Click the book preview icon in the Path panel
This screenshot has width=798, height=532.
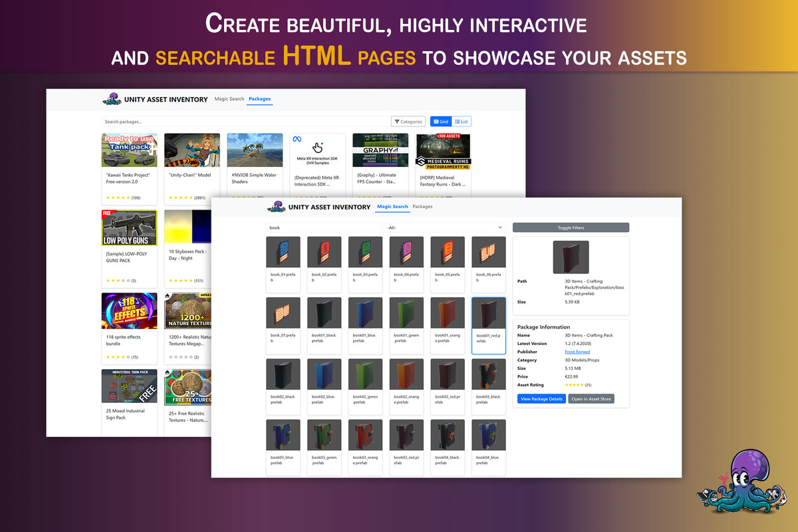571,257
